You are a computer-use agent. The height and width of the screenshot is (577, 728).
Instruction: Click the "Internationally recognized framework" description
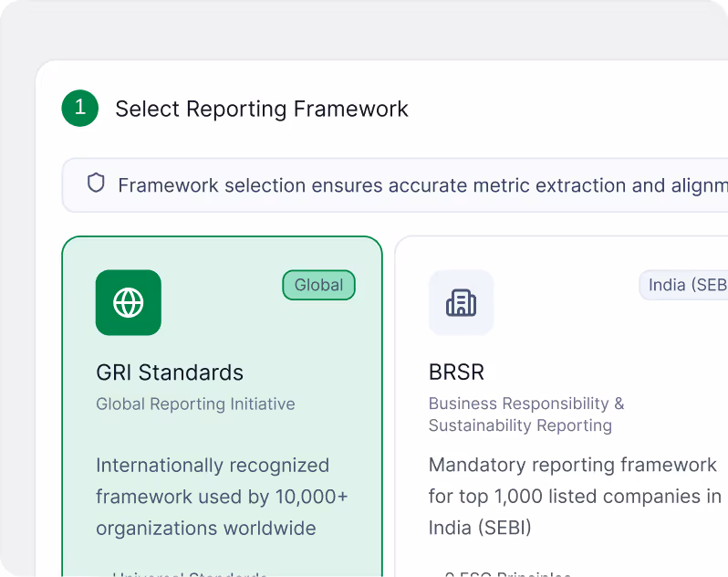click(x=222, y=497)
